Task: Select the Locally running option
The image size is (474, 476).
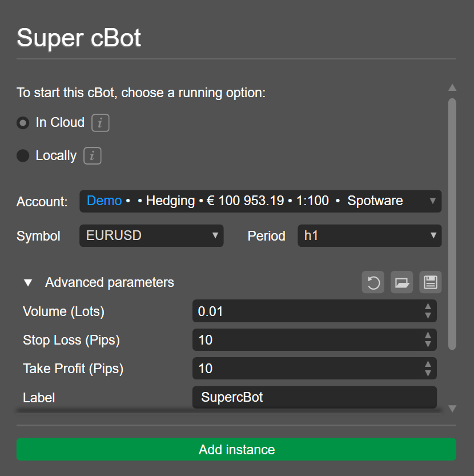Action: point(22,155)
